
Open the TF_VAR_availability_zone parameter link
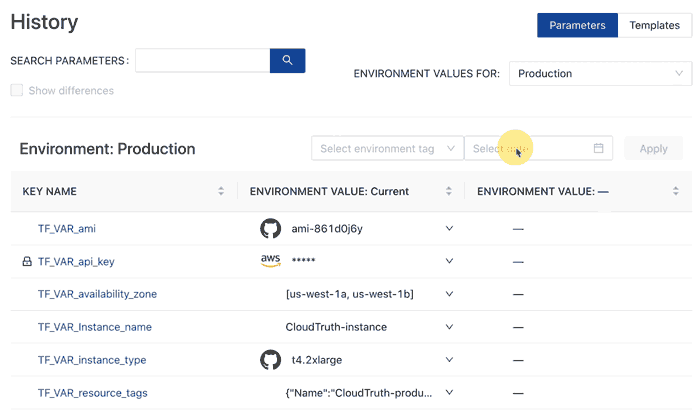(x=97, y=294)
